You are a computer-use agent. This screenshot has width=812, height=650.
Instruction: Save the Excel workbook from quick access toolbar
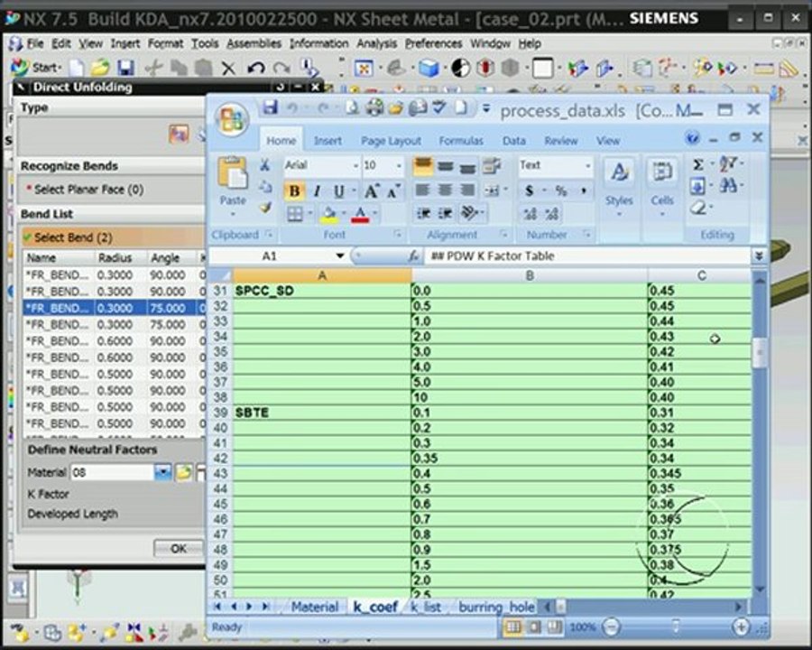click(269, 107)
